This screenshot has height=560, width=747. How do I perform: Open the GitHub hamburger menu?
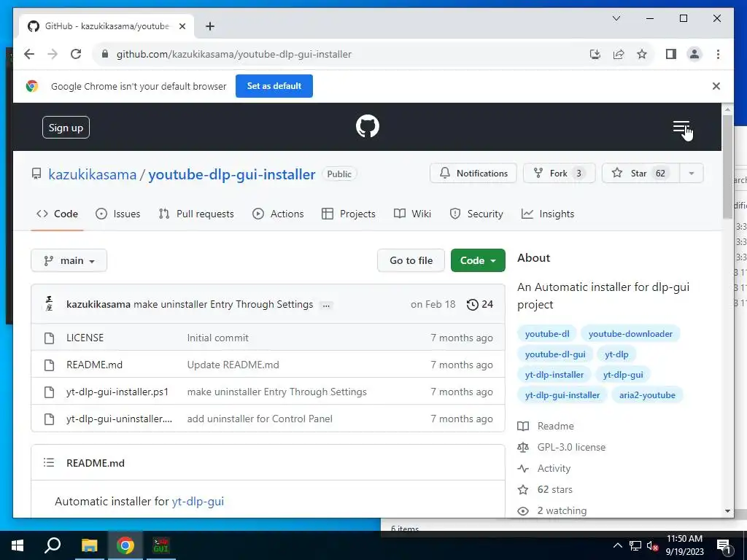coord(681,127)
